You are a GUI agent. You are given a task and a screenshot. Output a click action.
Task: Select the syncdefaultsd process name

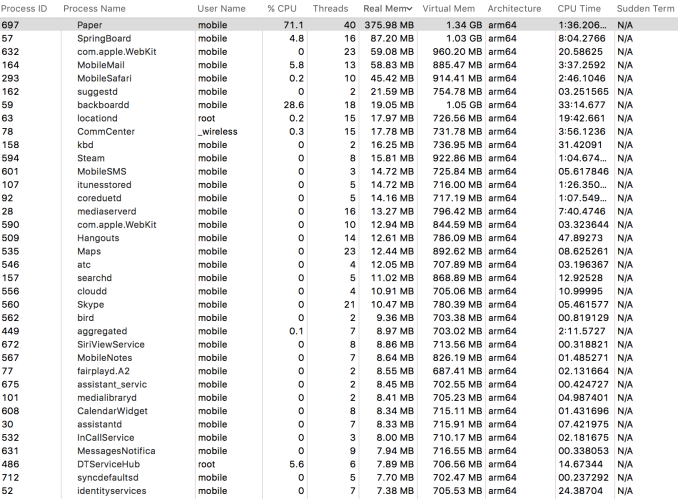[x=108, y=478]
